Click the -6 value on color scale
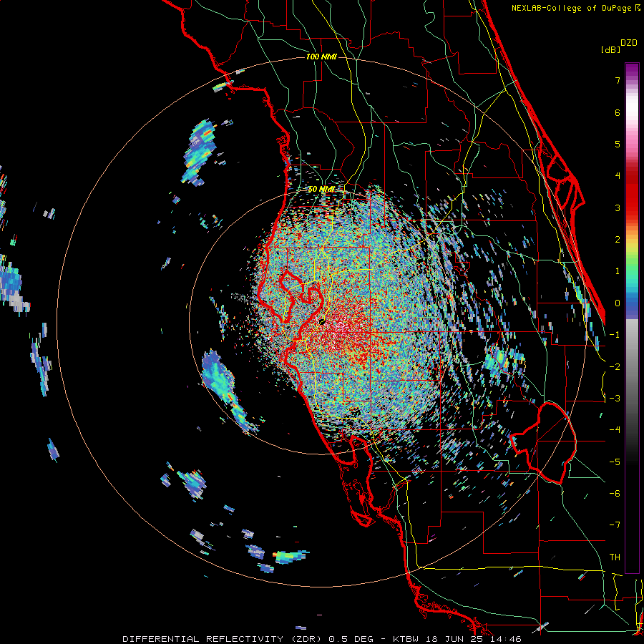This screenshot has height=644, width=644. click(615, 494)
